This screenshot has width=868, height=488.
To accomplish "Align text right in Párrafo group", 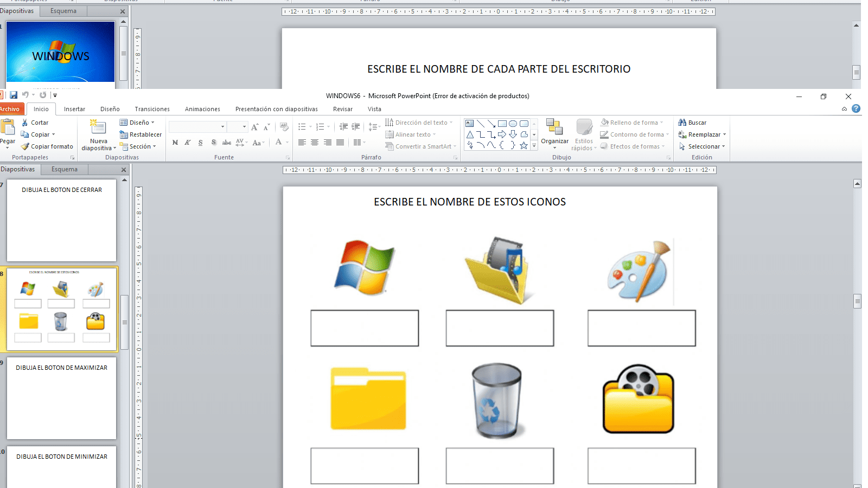I will 327,143.
